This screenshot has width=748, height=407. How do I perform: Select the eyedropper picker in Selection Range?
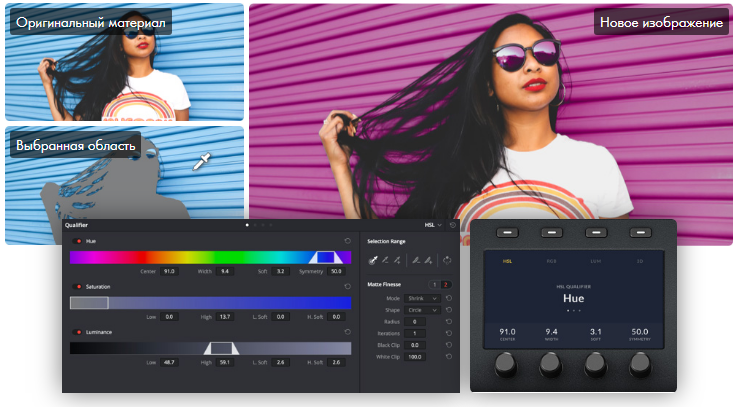373,260
